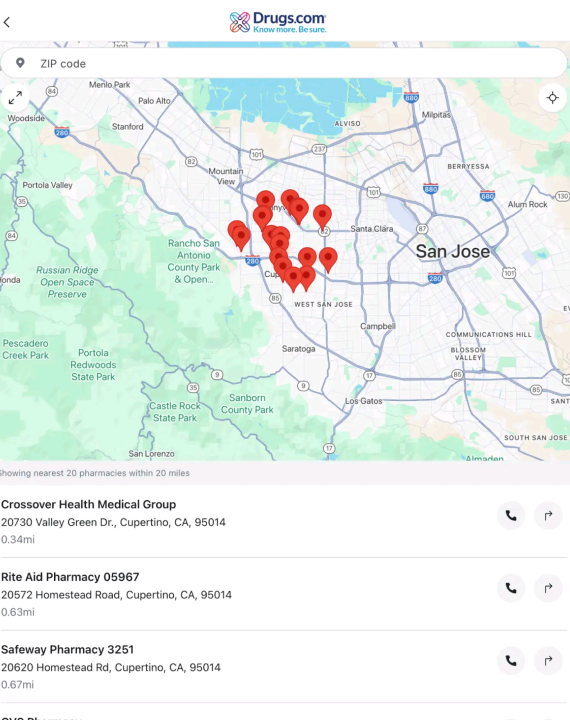Open the Drugs.com logo link
This screenshot has height=720, width=570.
coord(278,22)
